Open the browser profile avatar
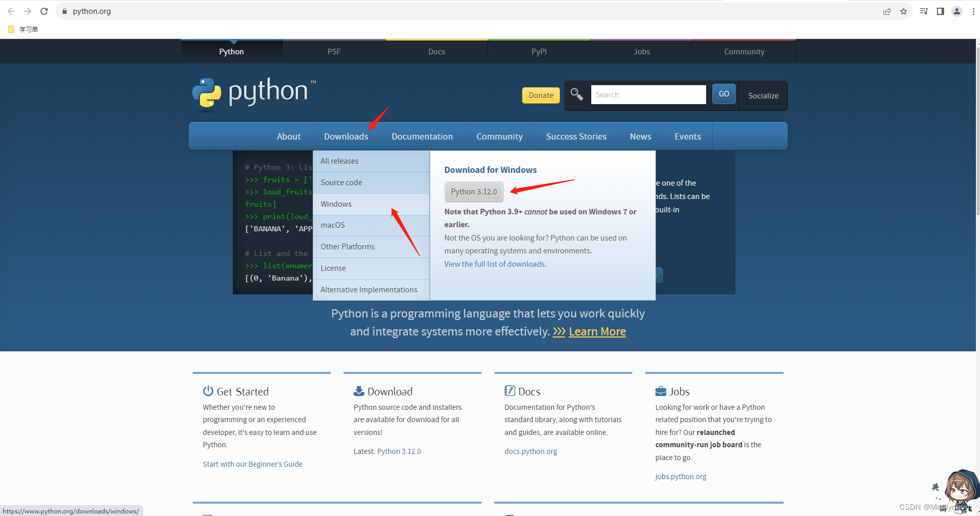 (957, 11)
